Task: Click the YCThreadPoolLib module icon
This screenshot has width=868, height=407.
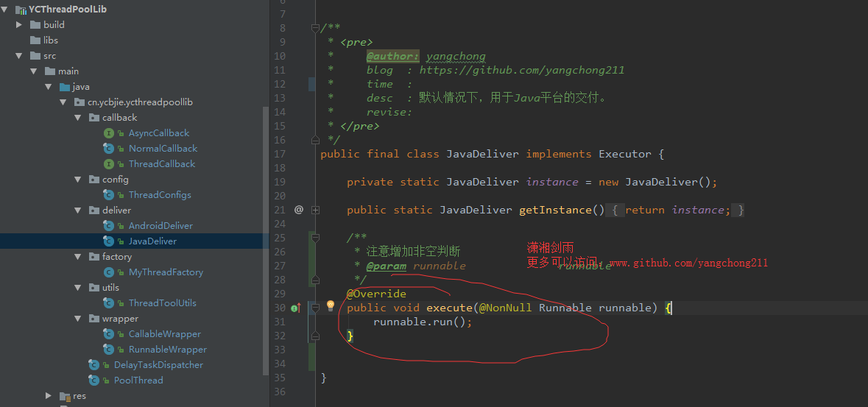Action: coord(21,10)
